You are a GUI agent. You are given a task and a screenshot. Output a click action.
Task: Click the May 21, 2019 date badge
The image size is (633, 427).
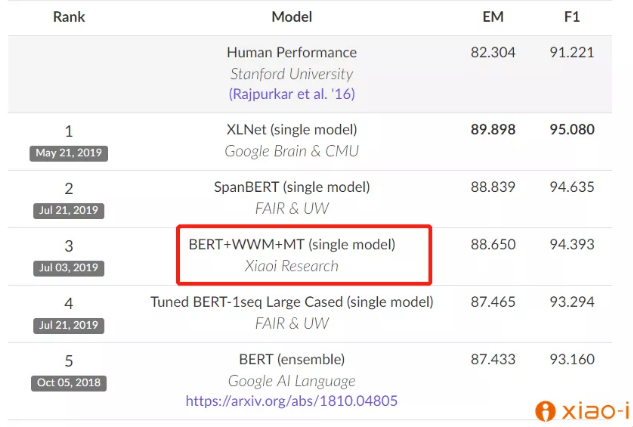pyautogui.click(x=69, y=153)
